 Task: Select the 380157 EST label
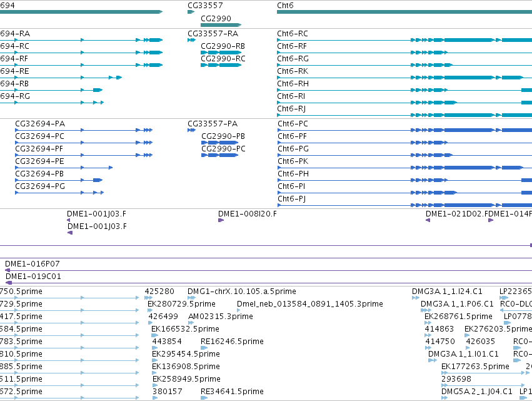(168, 392)
